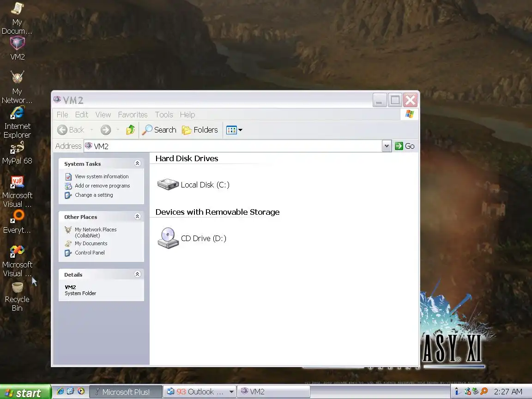The width and height of the screenshot is (532, 399).
Task: Select Local Disk (C:) drive
Action: (x=193, y=185)
